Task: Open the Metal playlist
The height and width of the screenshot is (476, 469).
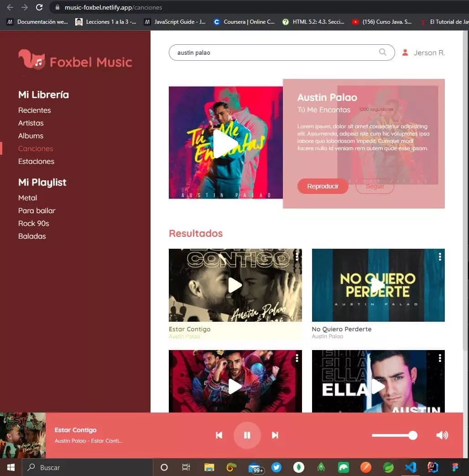Action: 27,198
